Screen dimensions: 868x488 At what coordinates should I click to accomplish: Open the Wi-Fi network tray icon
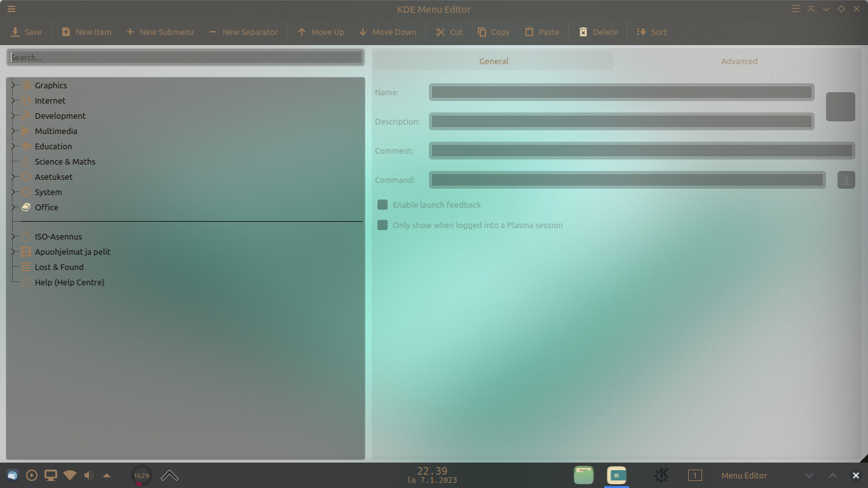point(70,475)
